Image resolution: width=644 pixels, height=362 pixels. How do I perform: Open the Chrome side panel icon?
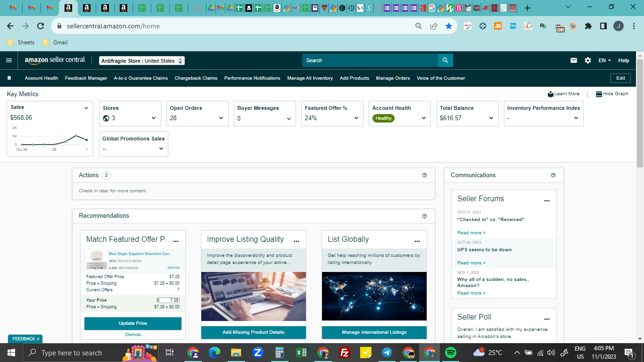[603, 26]
